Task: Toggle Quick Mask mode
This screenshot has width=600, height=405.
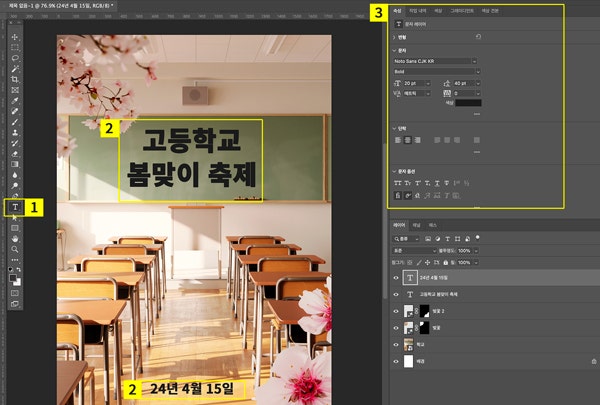Action: (x=15, y=293)
